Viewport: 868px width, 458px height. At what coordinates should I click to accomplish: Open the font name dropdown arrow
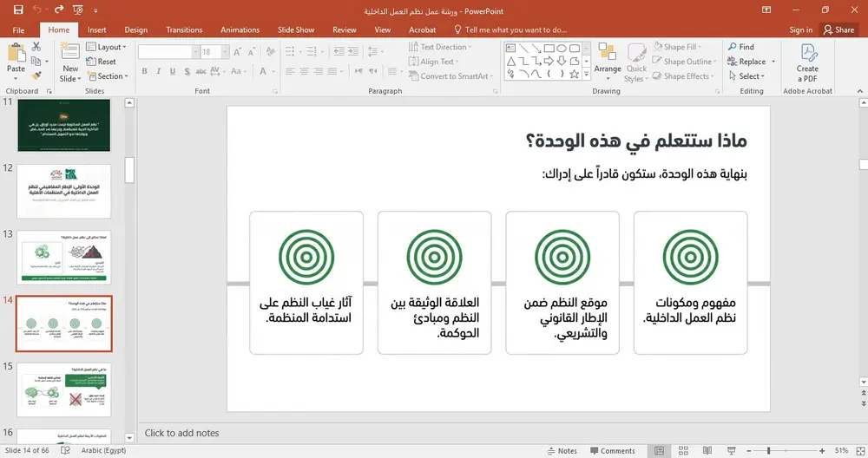(x=195, y=52)
